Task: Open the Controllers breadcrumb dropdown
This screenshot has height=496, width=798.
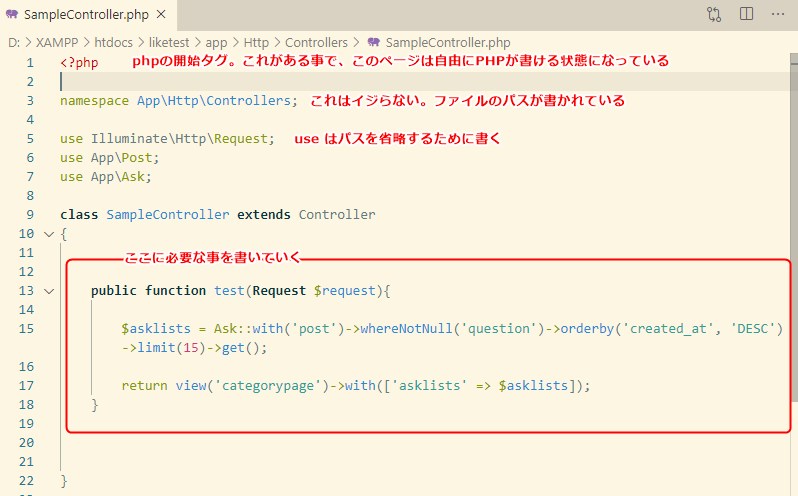Action: pyautogui.click(x=316, y=43)
